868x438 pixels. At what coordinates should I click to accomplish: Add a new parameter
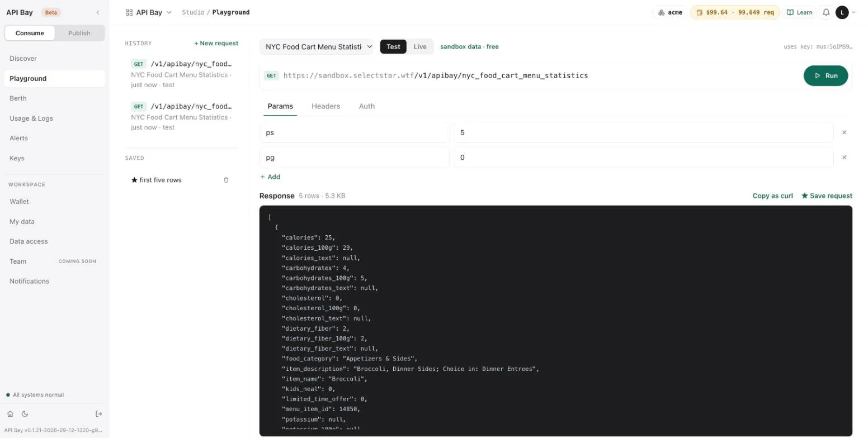(x=270, y=177)
